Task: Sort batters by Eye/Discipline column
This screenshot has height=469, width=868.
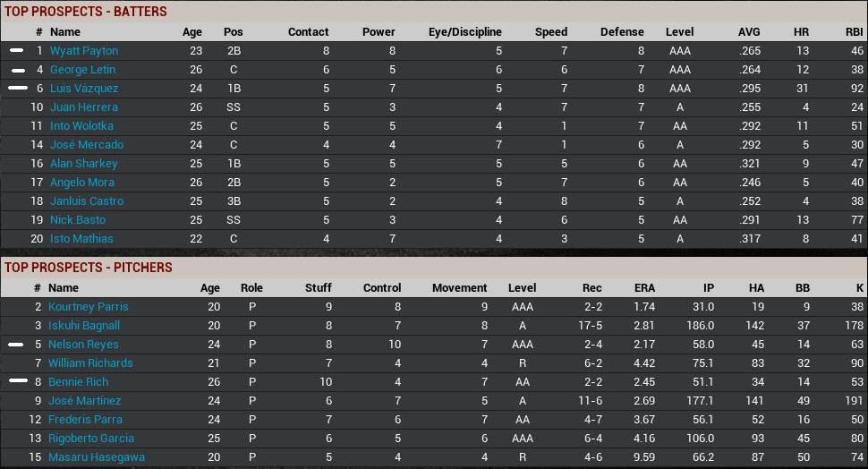Action: [464, 32]
